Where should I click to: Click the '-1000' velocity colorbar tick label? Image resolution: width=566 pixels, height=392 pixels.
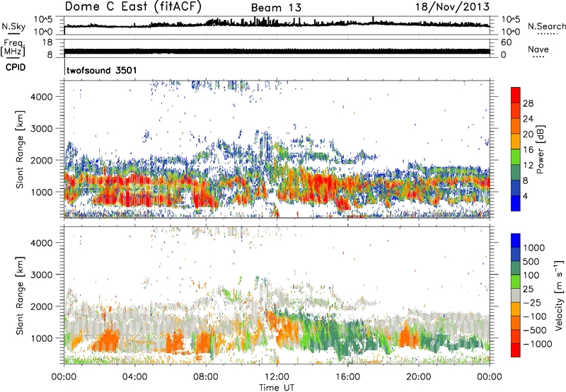coord(538,344)
